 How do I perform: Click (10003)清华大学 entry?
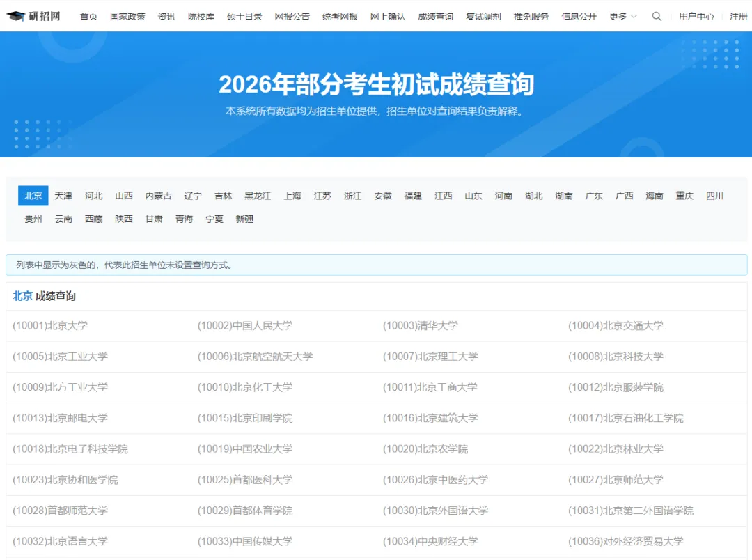coord(421,325)
